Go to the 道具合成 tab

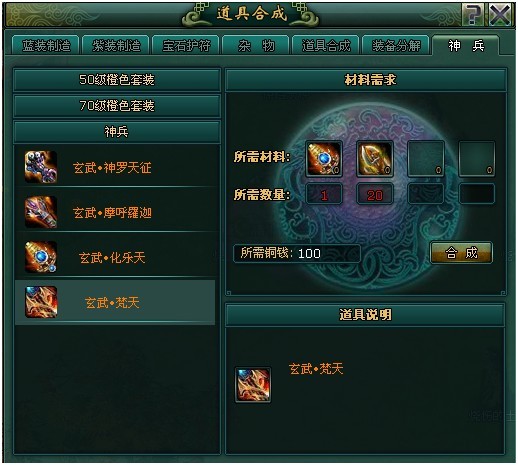[x=326, y=45]
